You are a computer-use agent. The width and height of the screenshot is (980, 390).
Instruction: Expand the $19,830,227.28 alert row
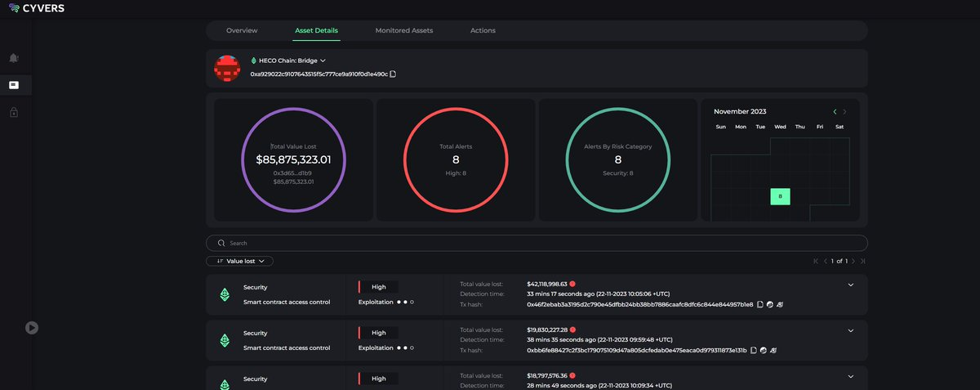pos(850,330)
